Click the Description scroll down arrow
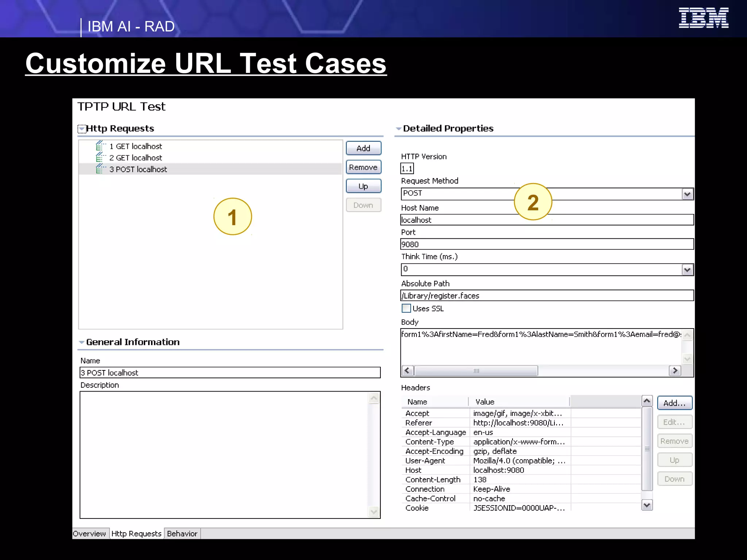 tap(374, 512)
